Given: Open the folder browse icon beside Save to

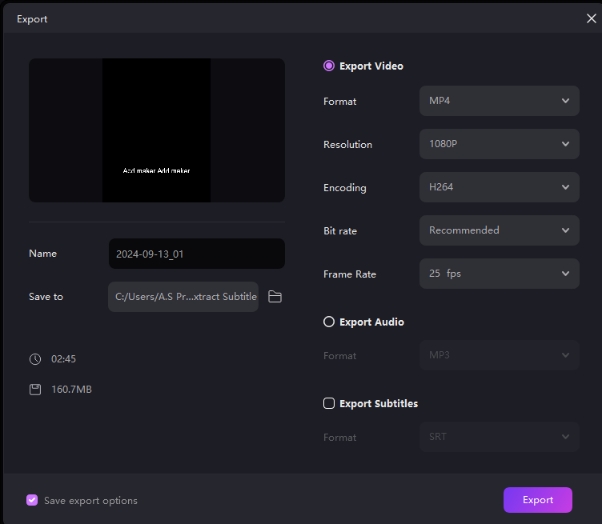Looking at the screenshot, I should click(x=275, y=297).
